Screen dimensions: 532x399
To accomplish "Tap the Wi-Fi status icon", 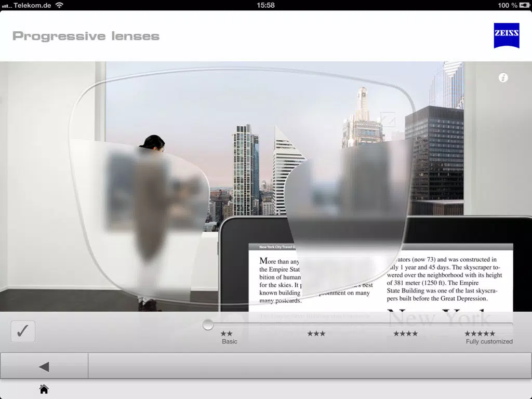I will 59,5.
